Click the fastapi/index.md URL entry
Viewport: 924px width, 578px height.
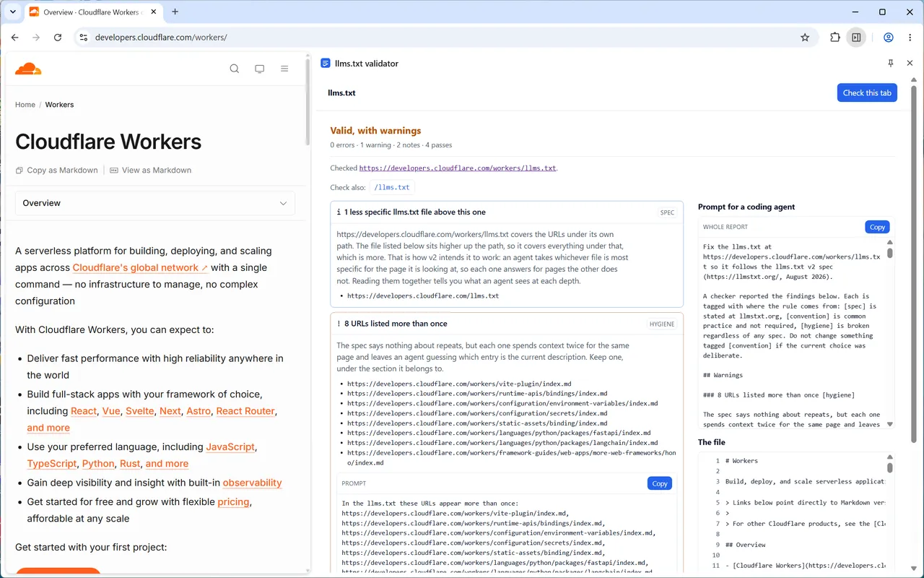point(499,433)
